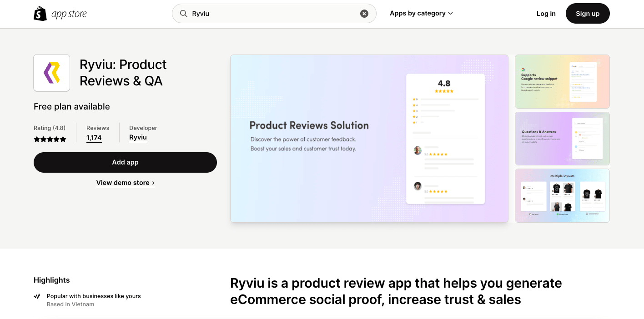The image size is (644, 319).
Task: Click the search magnifier icon
Action: tap(184, 14)
